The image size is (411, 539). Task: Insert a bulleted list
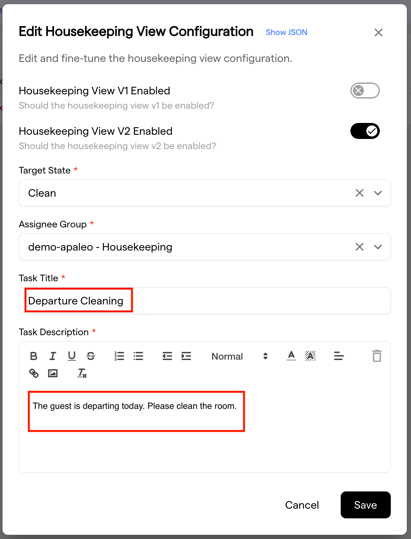138,356
